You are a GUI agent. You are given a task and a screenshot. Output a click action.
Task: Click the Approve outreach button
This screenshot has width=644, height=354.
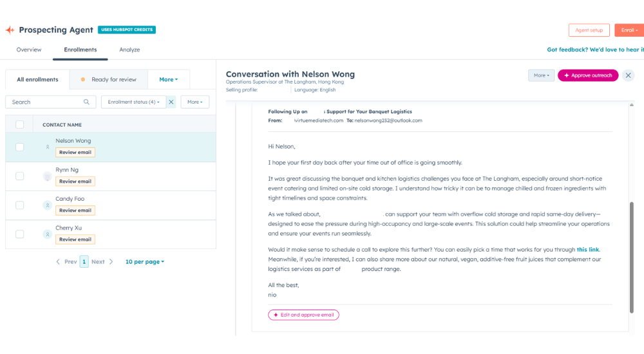(x=587, y=75)
